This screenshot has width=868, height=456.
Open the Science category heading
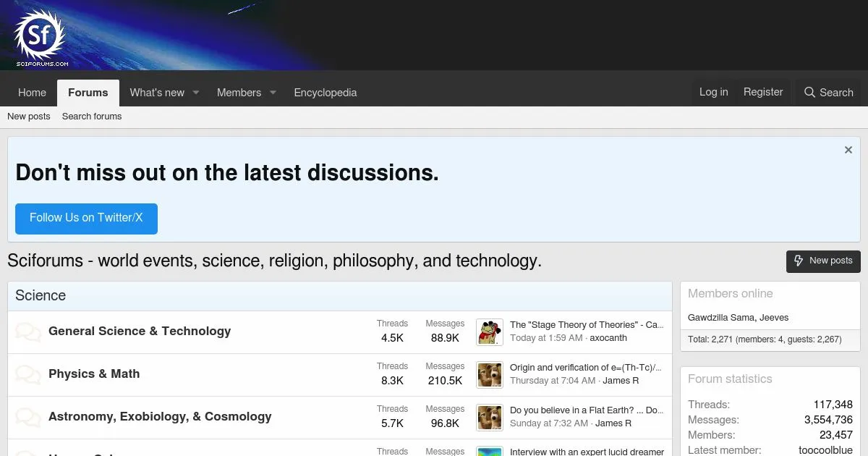pos(41,295)
